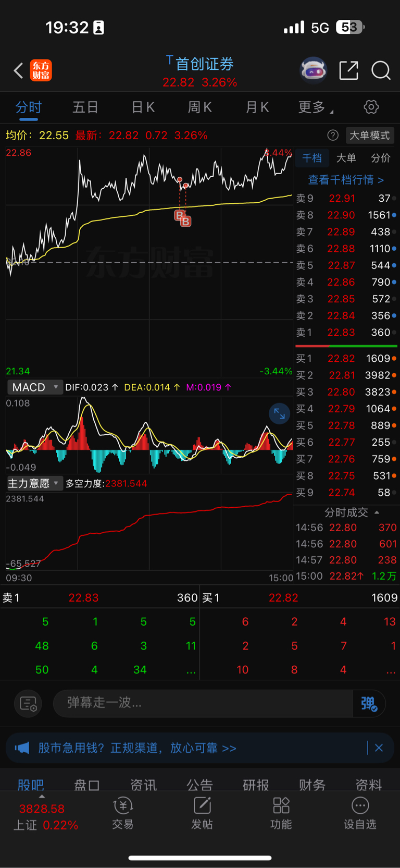This screenshot has height=868, width=400.
Task: Open the 公告 section tab
Action: (199, 785)
